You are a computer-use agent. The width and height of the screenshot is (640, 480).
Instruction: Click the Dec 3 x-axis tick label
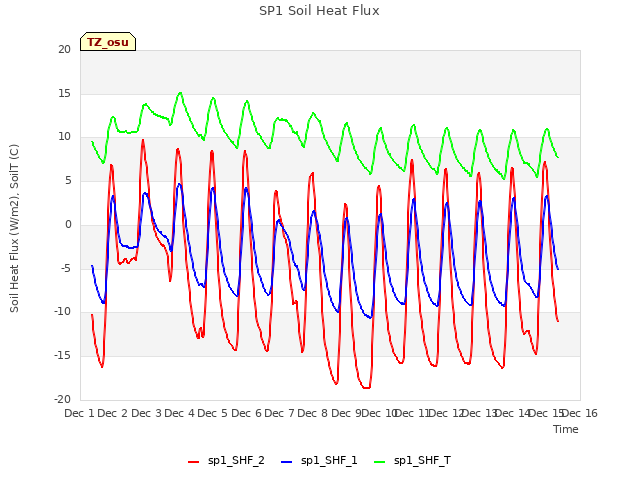[147, 413]
